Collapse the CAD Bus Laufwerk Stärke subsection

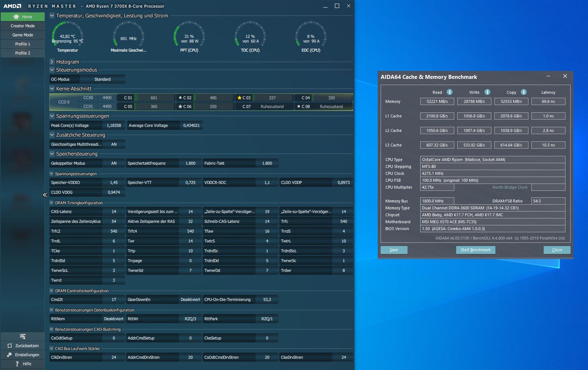tap(52, 349)
